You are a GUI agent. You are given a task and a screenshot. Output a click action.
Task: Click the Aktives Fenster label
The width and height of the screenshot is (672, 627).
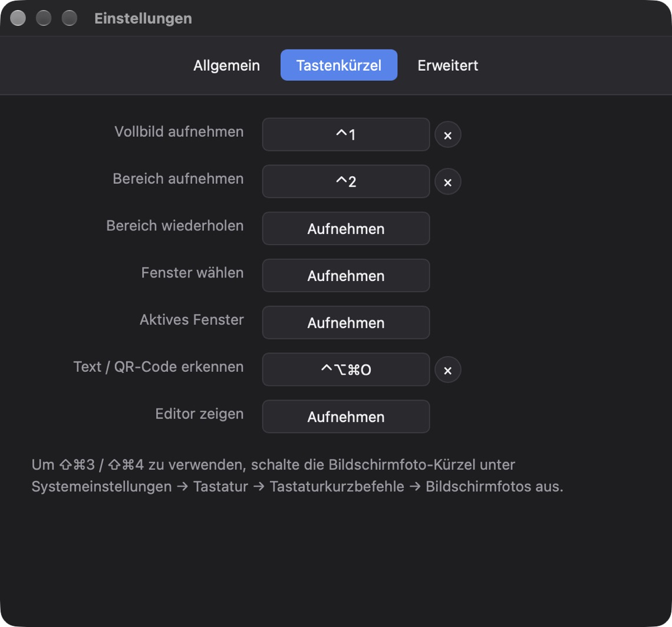point(192,320)
